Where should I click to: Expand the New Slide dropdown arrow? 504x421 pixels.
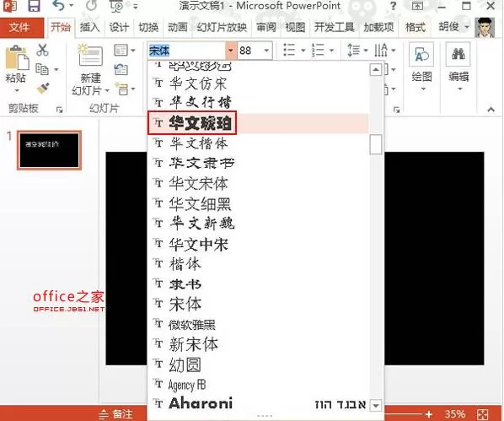(x=107, y=91)
